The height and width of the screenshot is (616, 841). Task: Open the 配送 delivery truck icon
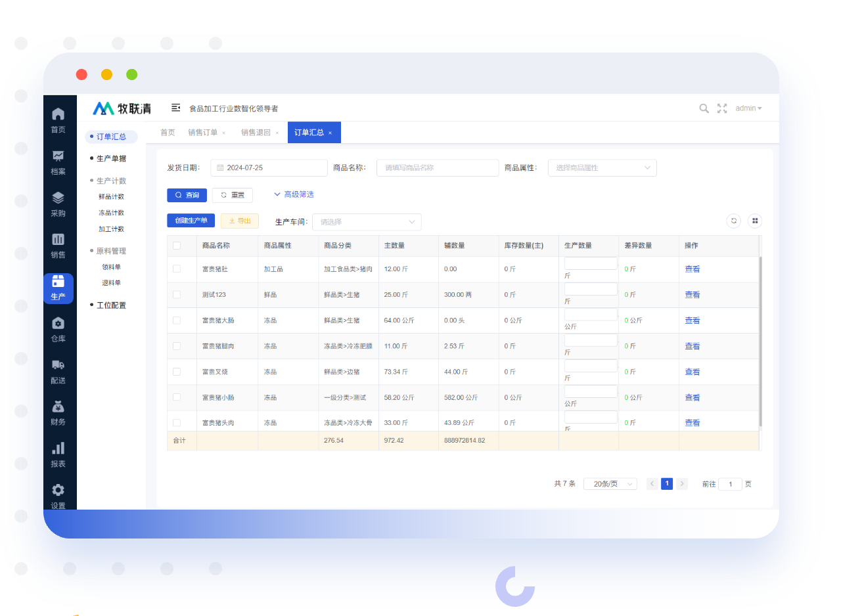[x=58, y=371]
